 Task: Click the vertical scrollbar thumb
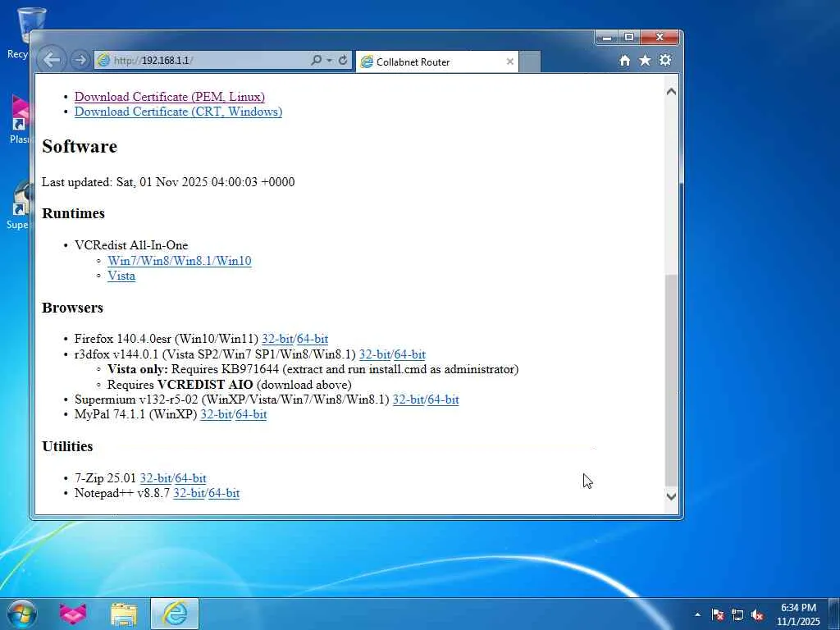671,381
